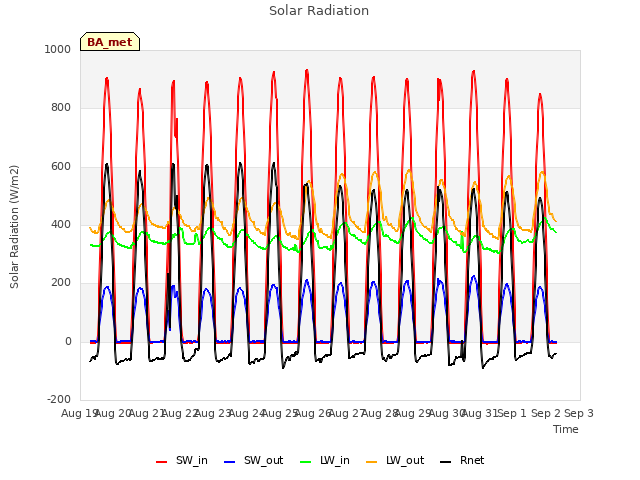
Task: Click the -200 y-axis tick label
Action: click(59, 399)
